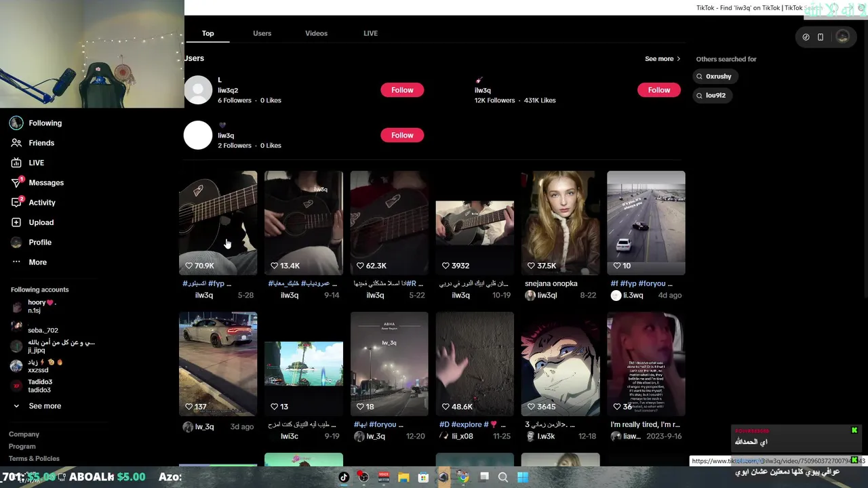Follow the liw3q2 account
Image resolution: width=868 pixels, height=488 pixels.
pos(402,90)
